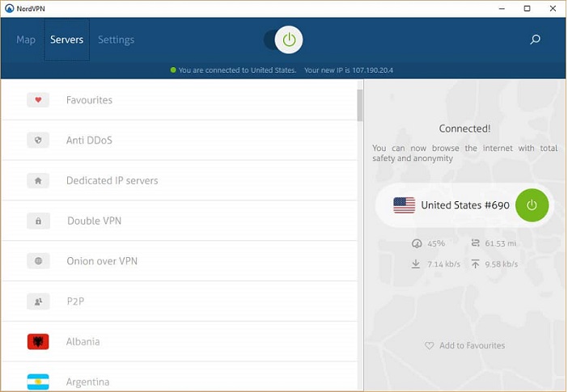Click the heart icon beside Add to Favourites
This screenshot has width=568, height=392.
(x=430, y=346)
